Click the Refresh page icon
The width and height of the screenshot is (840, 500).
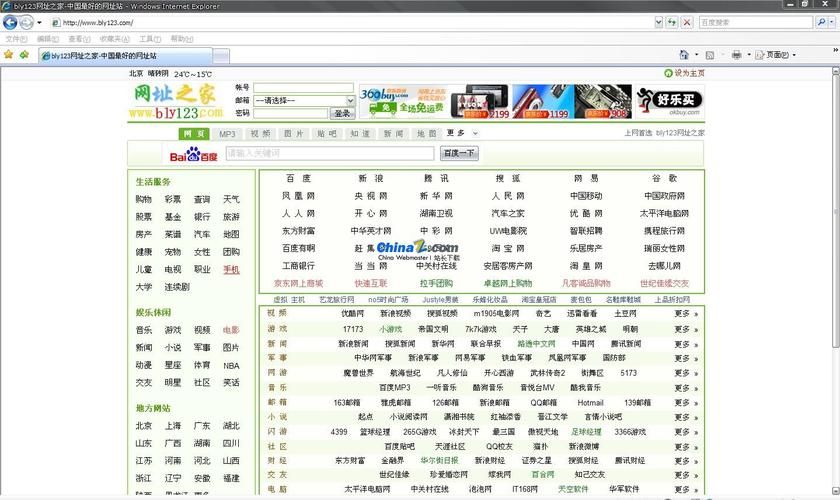[672, 23]
